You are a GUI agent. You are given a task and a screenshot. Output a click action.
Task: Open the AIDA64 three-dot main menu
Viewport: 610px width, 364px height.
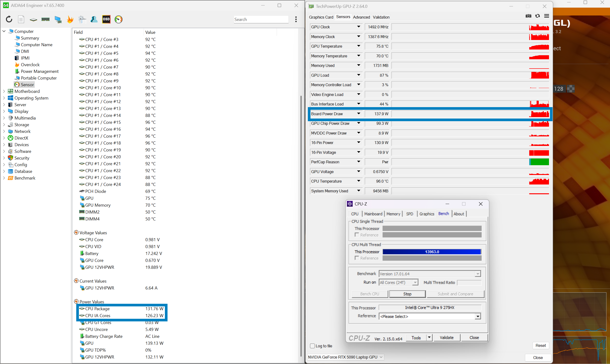pos(296,19)
